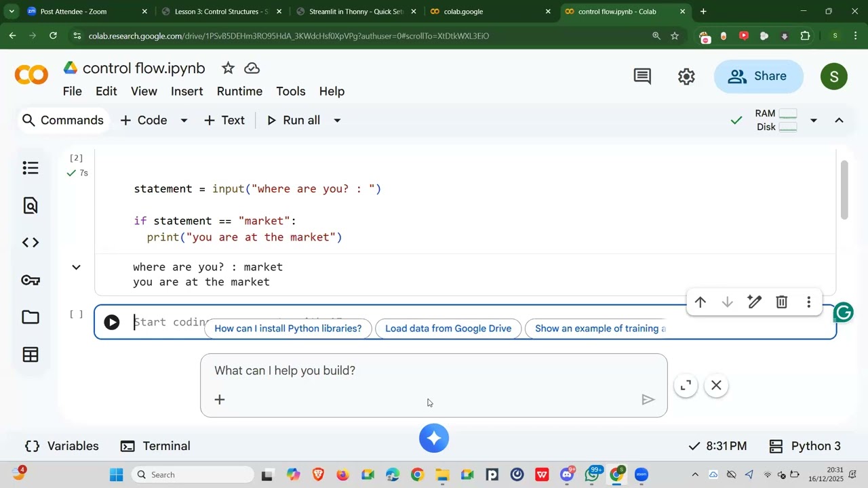
Task: Bookmark this page with star icon
Action: click(x=675, y=36)
